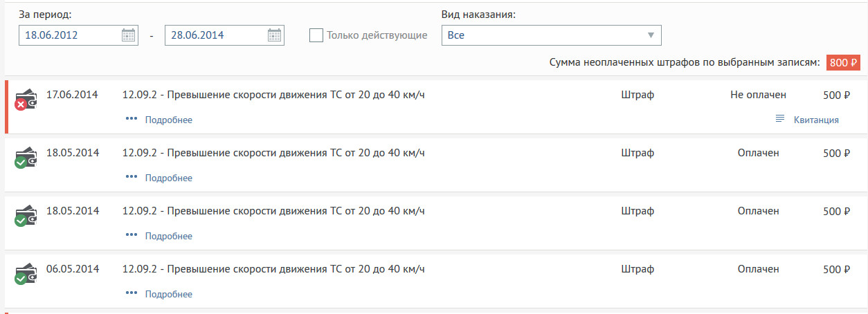Click the 'Оплачен' status of 06.05.2014 fine

(x=758, y=269)
